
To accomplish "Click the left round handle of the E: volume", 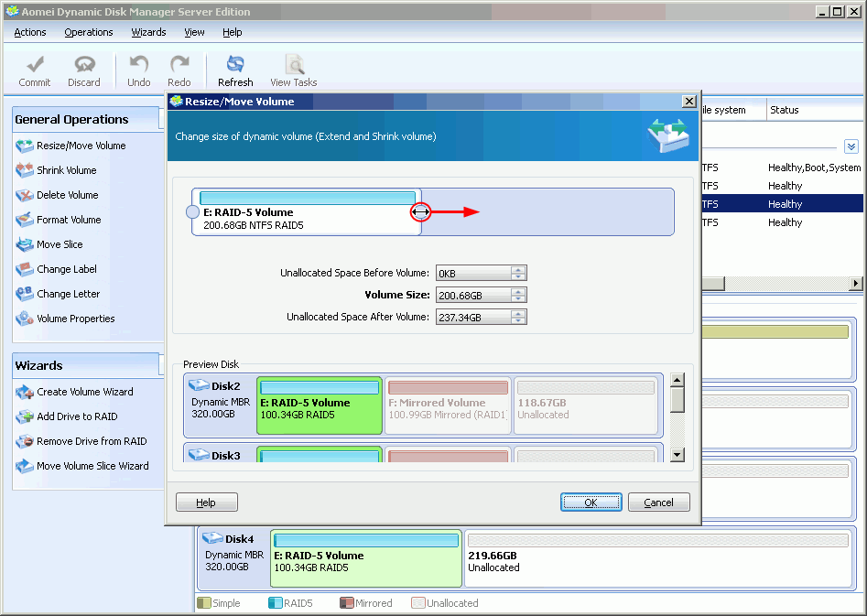I will 192,211.
